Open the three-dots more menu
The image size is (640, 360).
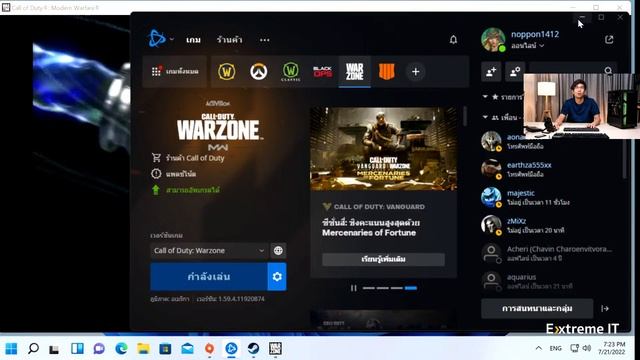[x=264, y=40]
